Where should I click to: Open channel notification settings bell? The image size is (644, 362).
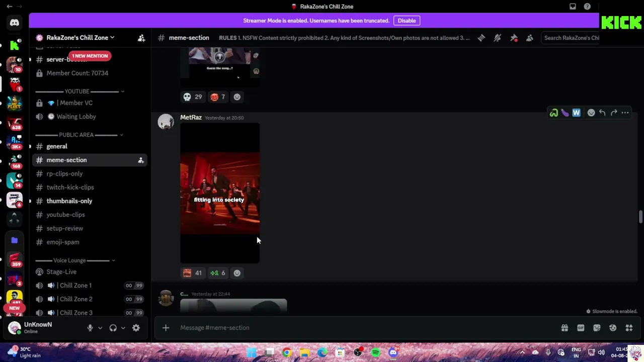[498, 38]
